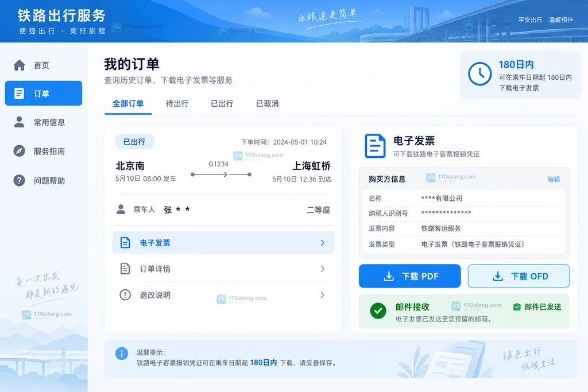Switch to the 待出行 tab
Image resolution: width=588 pixels, height=392 pixels.
(177, 104)
